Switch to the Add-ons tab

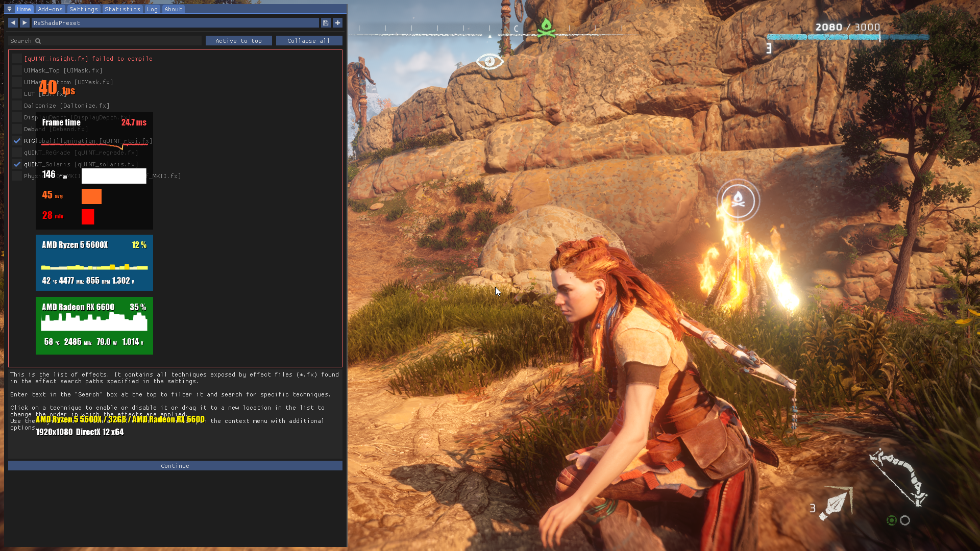pyautogui.click(x=50, y=9)
